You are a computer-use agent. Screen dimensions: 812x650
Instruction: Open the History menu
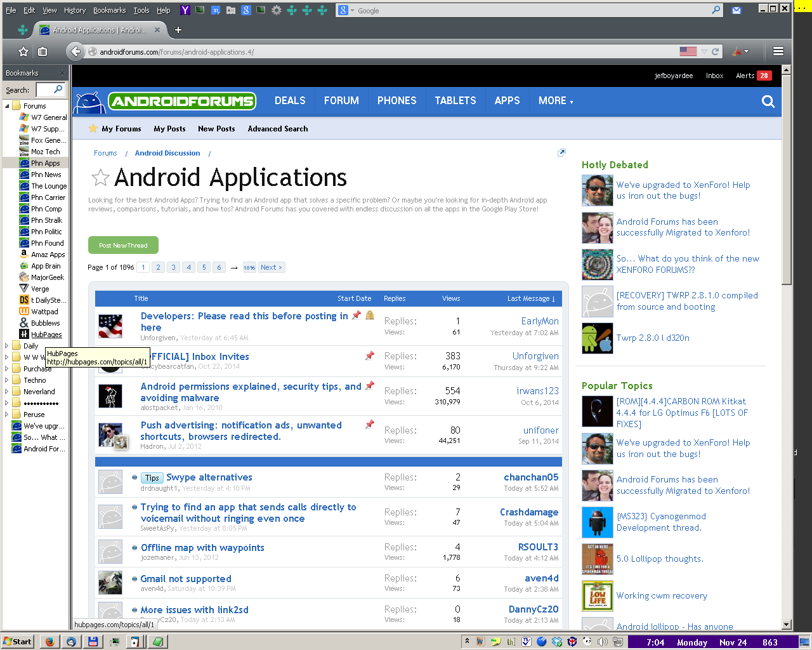click(x=75, y=10)
